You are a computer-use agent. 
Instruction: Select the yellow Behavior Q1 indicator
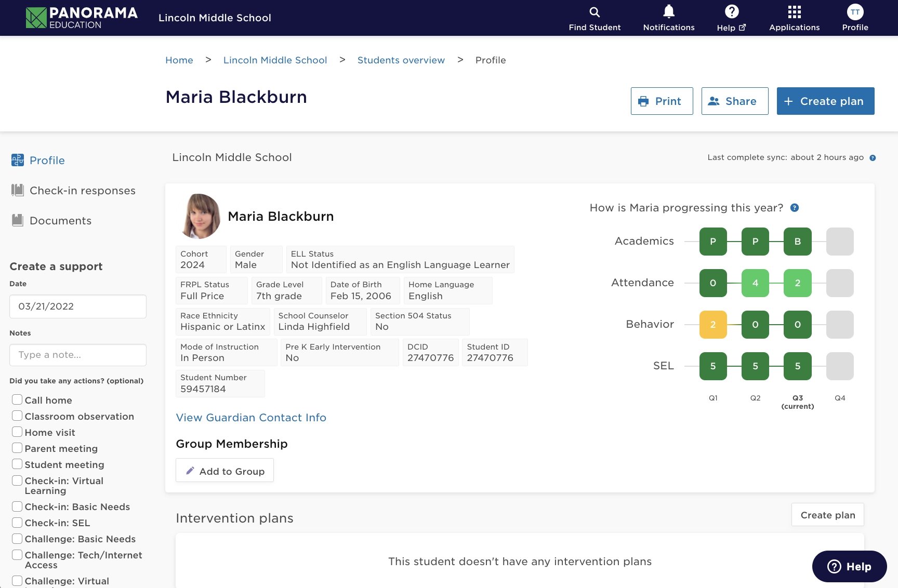click(713, 325)
